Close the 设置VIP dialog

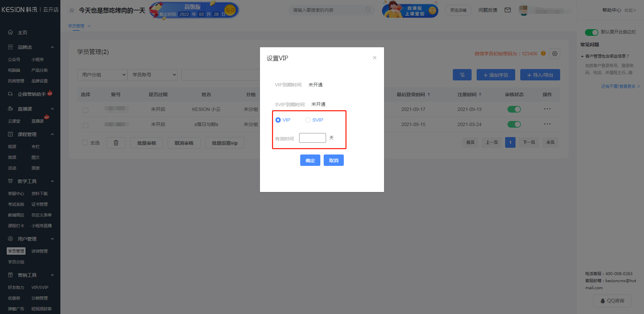click(x=375, y=58)
